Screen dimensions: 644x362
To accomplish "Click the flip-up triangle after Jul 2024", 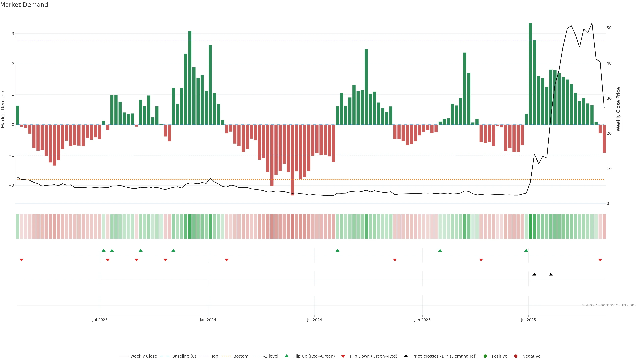I will (337, 250).
